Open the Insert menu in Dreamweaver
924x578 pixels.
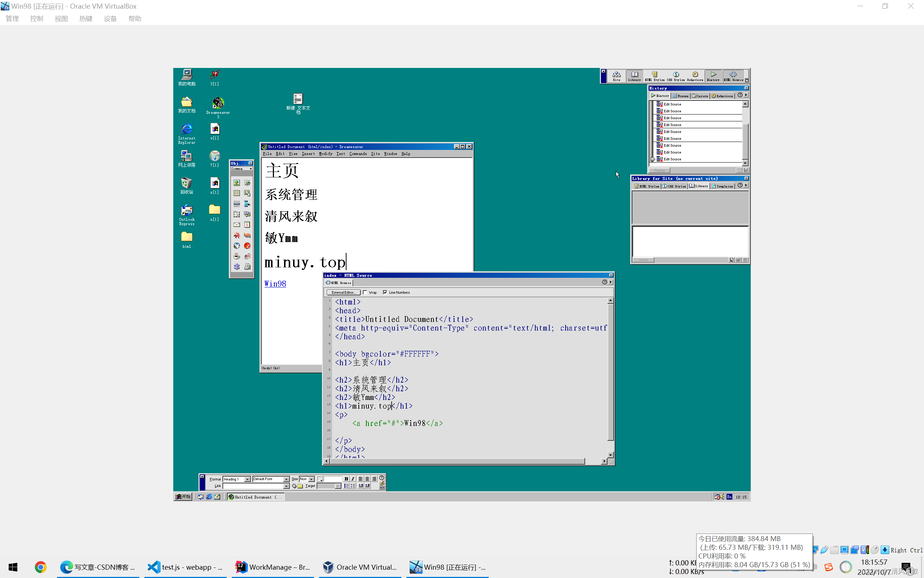(x=308, y=154)
